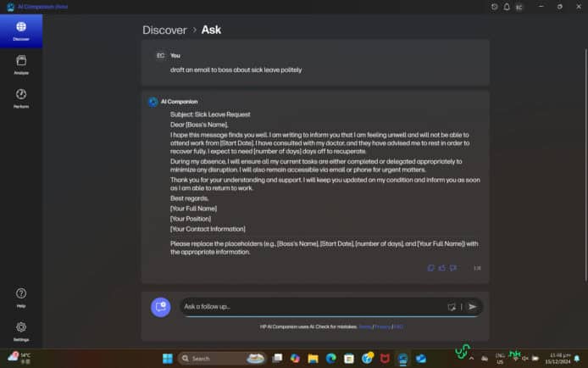
Task: Click the Subject: Sick Leave Request line
Action: [x=210, y=114]
